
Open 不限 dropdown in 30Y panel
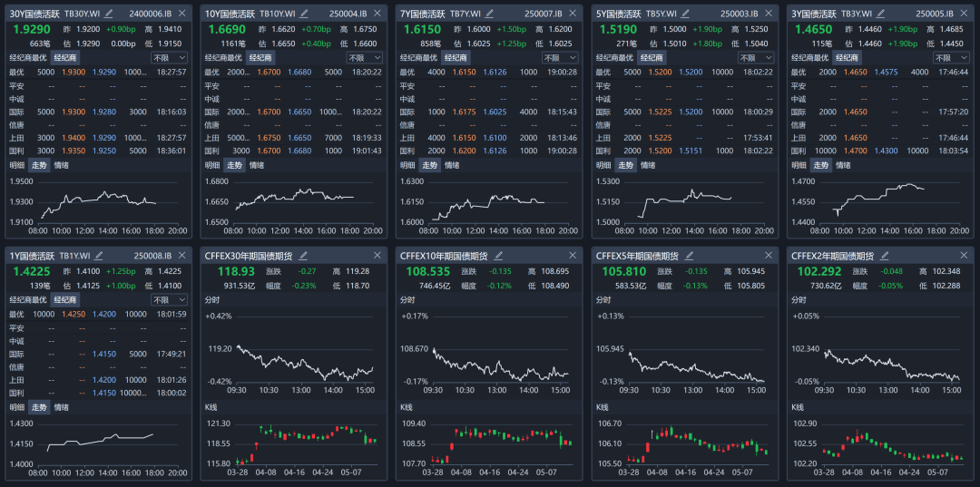(x=170, y=57)
